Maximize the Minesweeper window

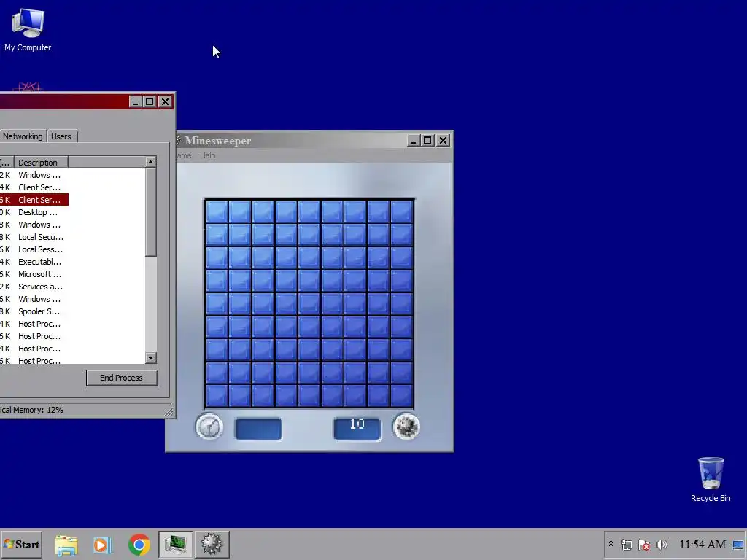tap(427, 141)
